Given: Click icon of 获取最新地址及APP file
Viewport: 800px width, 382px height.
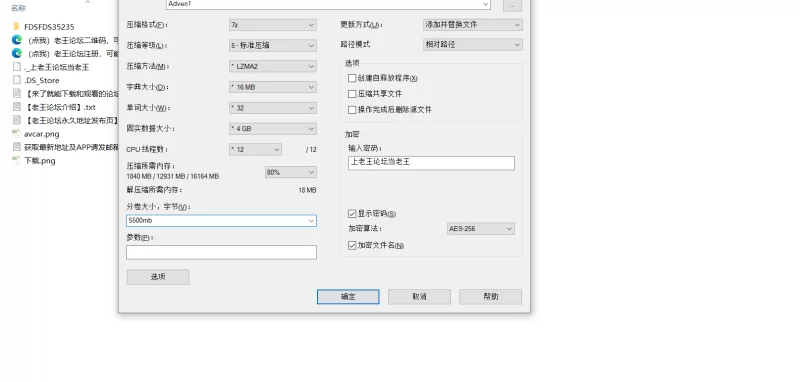Looking at the screenshot, I should [16, 147].
